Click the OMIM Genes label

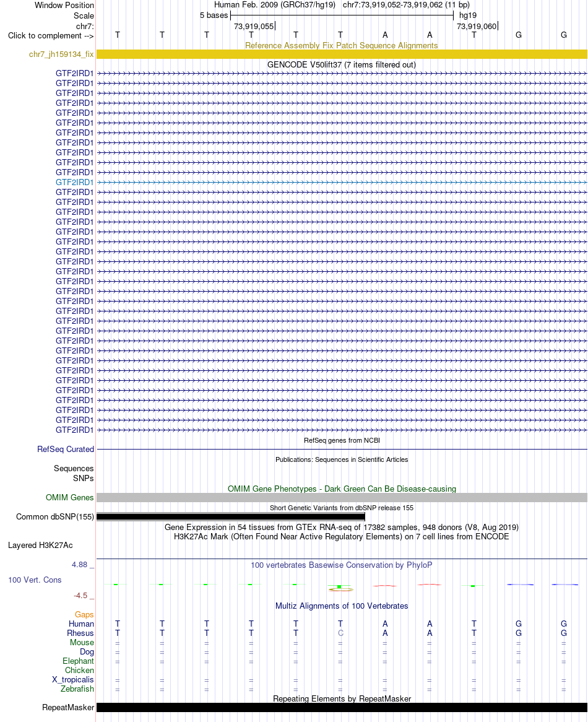click(x=69, y=497)
